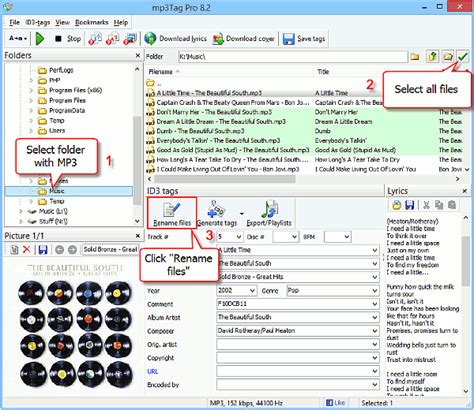Click the Browse folder icon next to path
The height and width of the screenshot is (410, 474).
coord(415,57)
